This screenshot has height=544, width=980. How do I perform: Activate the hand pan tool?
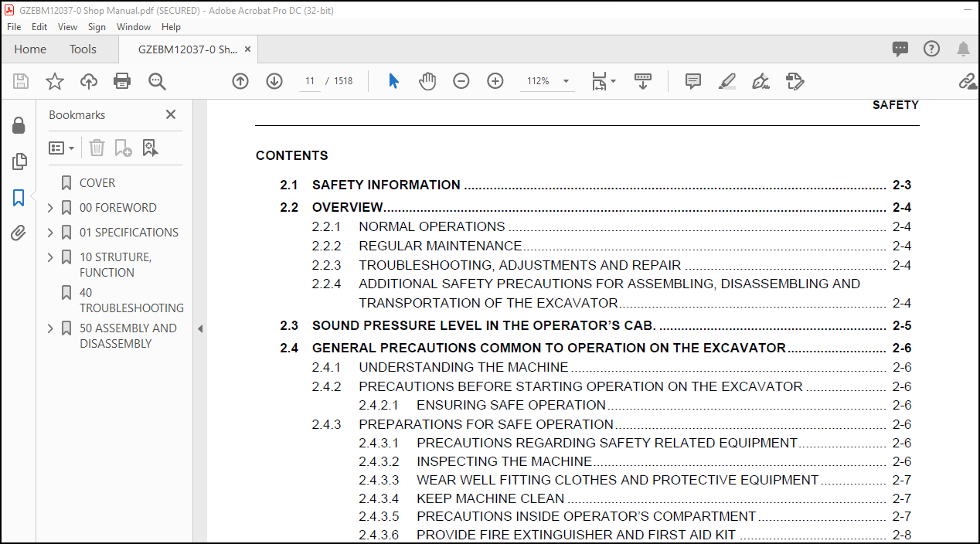(x=427, y=81)
